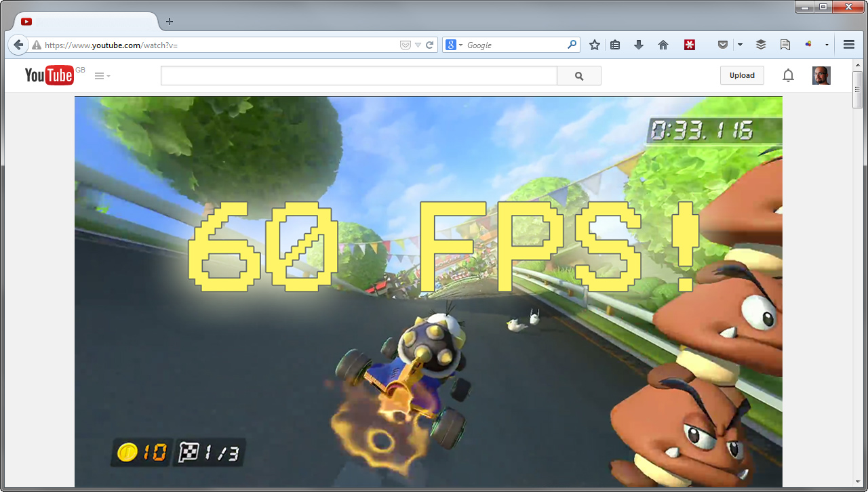This screenshot has width=868, height=492.
Task: Click the YouTube search text field
Action: point(358,76)
